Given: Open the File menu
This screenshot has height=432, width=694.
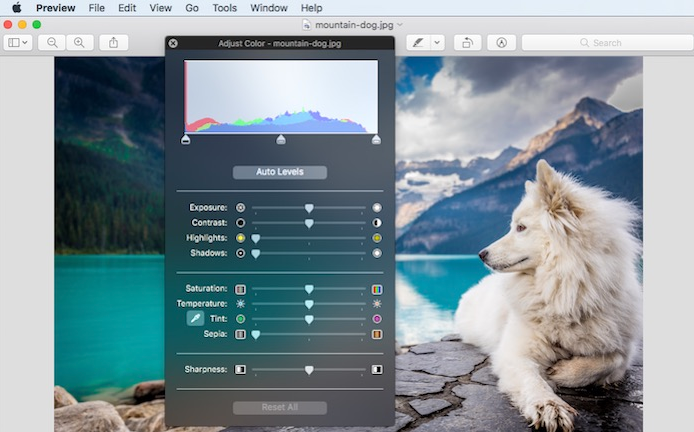Looking at the screenshot, I should (96, 8).
